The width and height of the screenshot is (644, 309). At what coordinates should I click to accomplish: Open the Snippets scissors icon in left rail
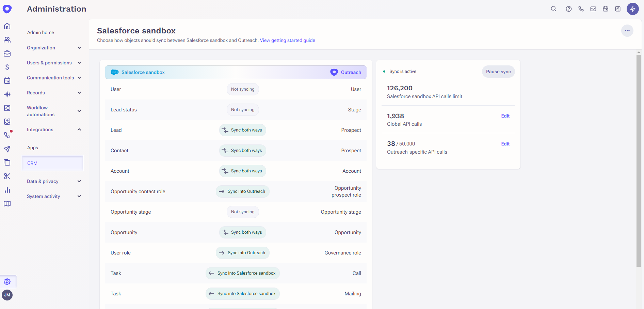(x=7, y=176)
